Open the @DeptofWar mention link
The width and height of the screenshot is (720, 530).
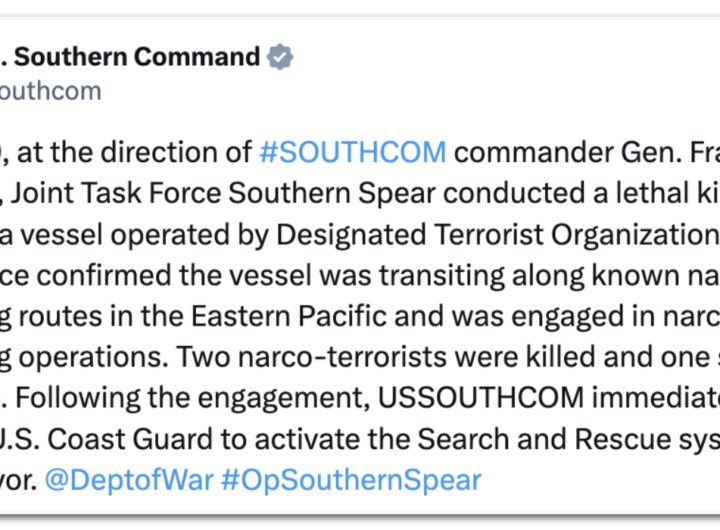pos(129,479)
